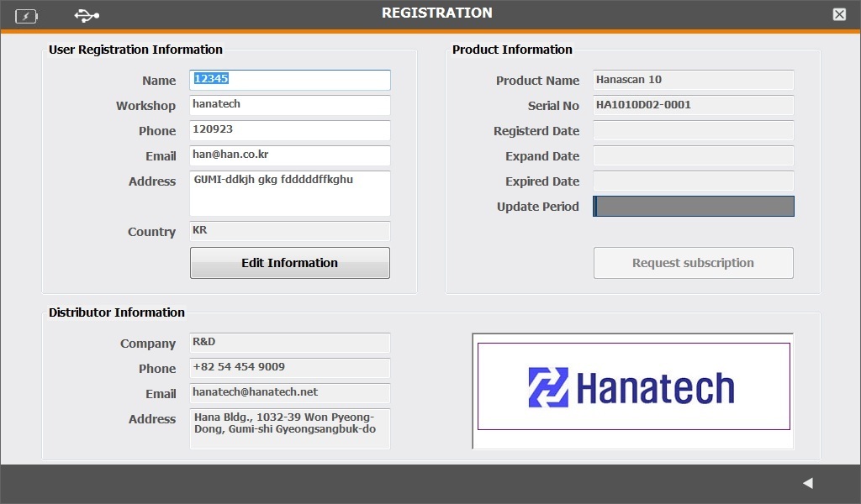Viewport: 861px width, 504px height.
Task: Focus the user Phone number field
Action: coord(289,130)
